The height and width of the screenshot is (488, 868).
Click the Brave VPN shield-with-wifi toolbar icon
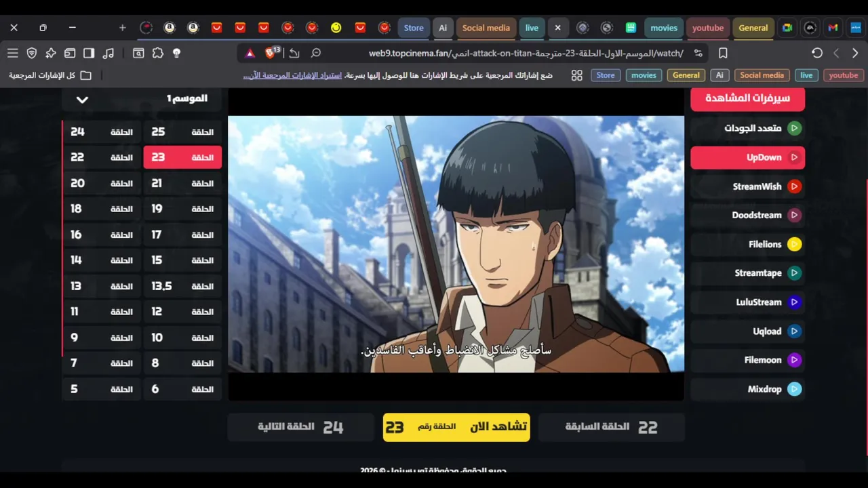pos(32,53)
